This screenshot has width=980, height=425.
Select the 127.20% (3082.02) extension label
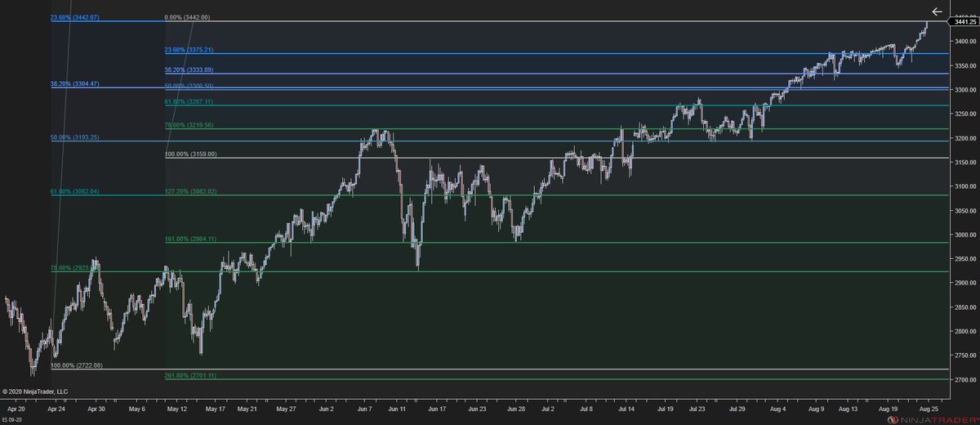(193, 191)
